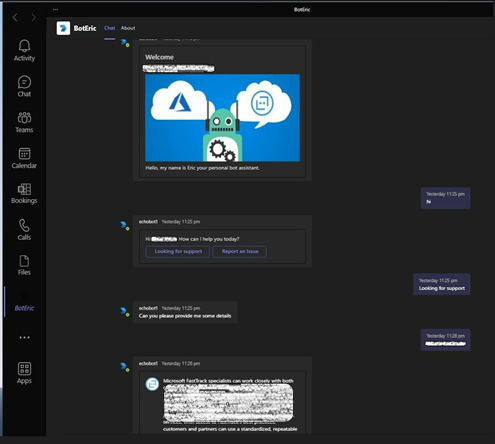Click the round icon in FastTrack card
Screen dimensions: 495x444
pos(152,384)
